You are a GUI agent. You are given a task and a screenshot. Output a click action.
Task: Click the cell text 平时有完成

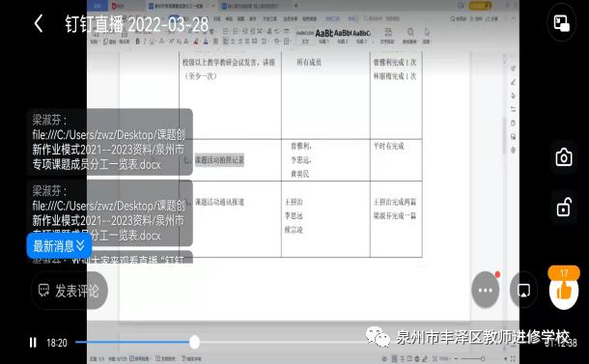pos(388,146)
